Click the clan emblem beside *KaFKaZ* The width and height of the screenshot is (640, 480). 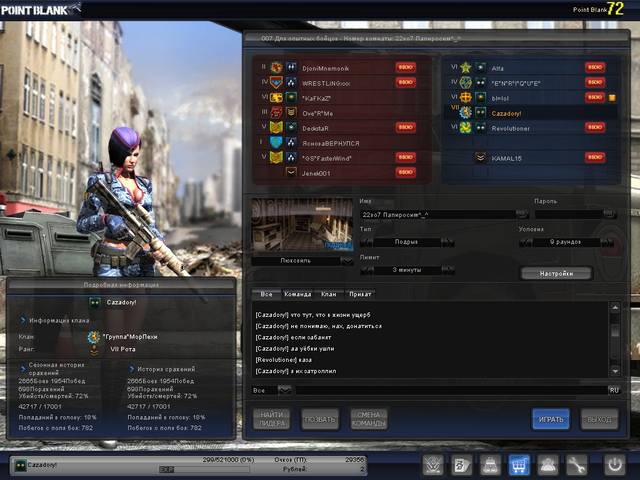276,98
